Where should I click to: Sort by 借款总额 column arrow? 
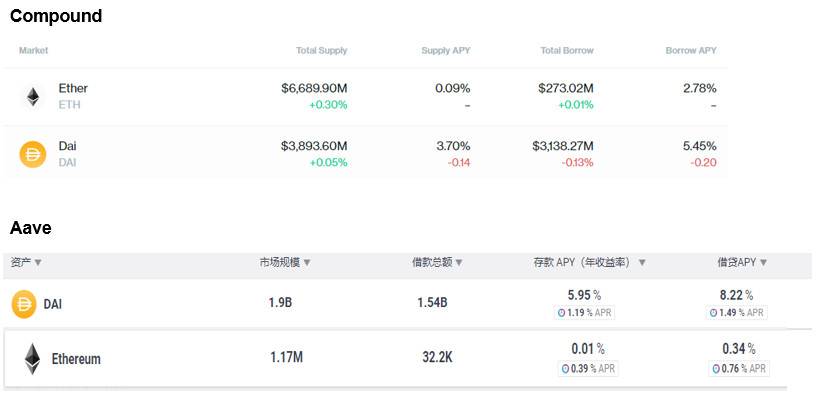[459, 263]
